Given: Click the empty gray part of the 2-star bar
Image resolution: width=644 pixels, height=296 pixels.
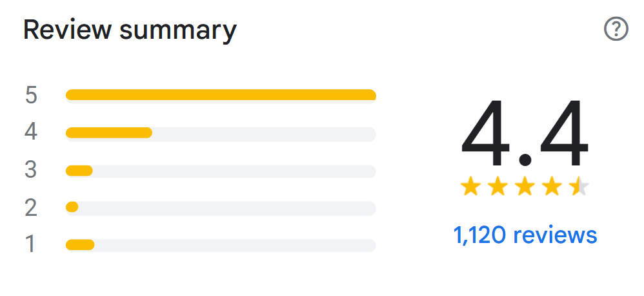Looking at the screenshot, I should tap(226, 208).
